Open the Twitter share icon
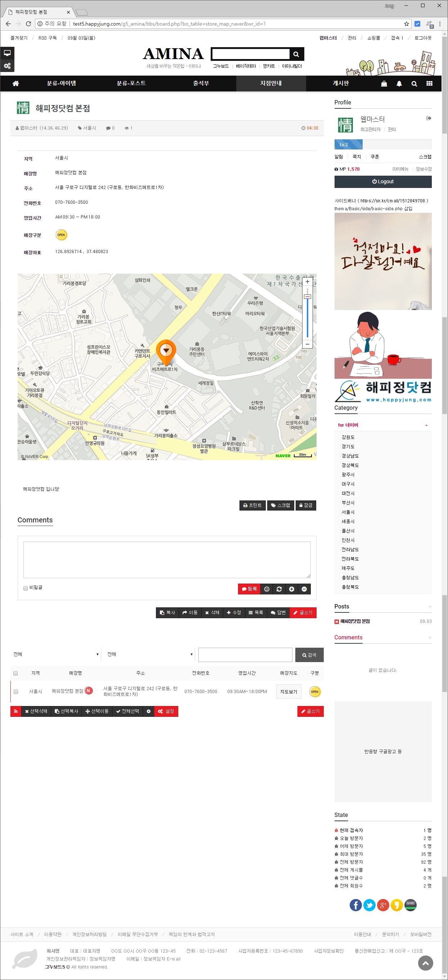 tap(369, 905)
